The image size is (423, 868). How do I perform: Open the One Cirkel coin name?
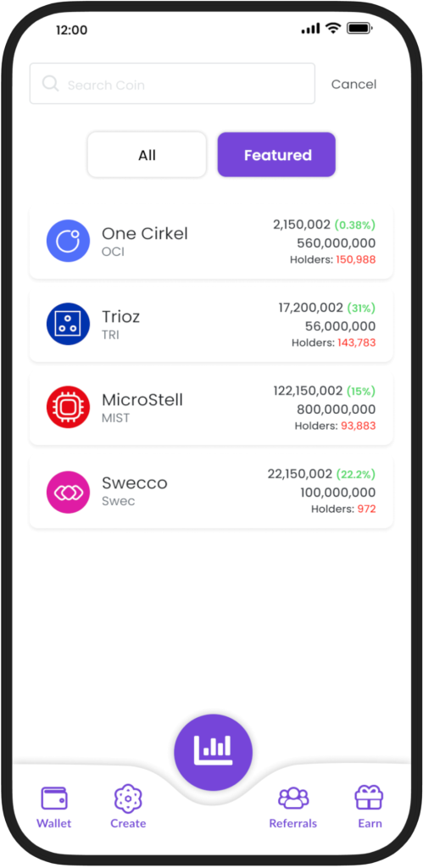(145, 234)
